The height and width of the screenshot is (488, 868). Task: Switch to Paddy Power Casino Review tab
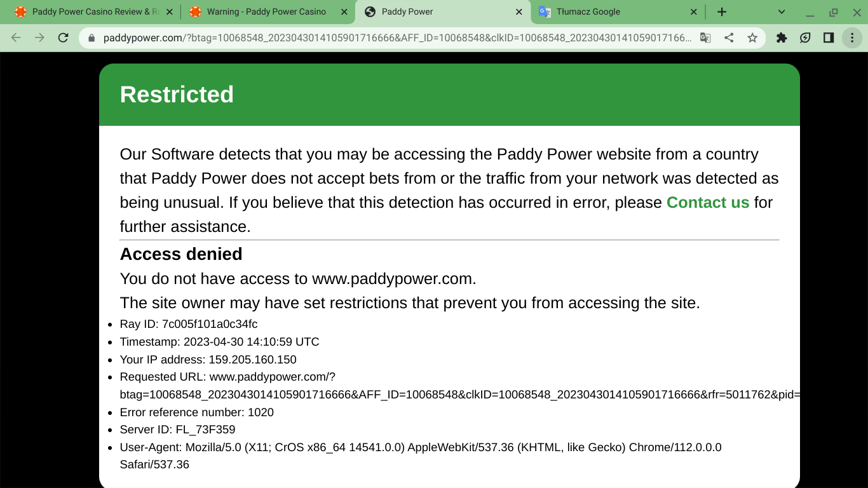tap(89, 12)
